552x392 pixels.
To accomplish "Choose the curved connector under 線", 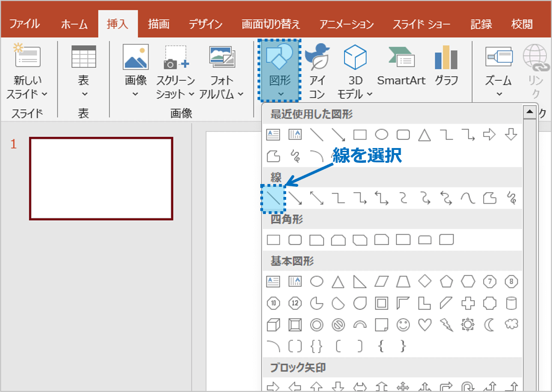I will coord(403,198).
